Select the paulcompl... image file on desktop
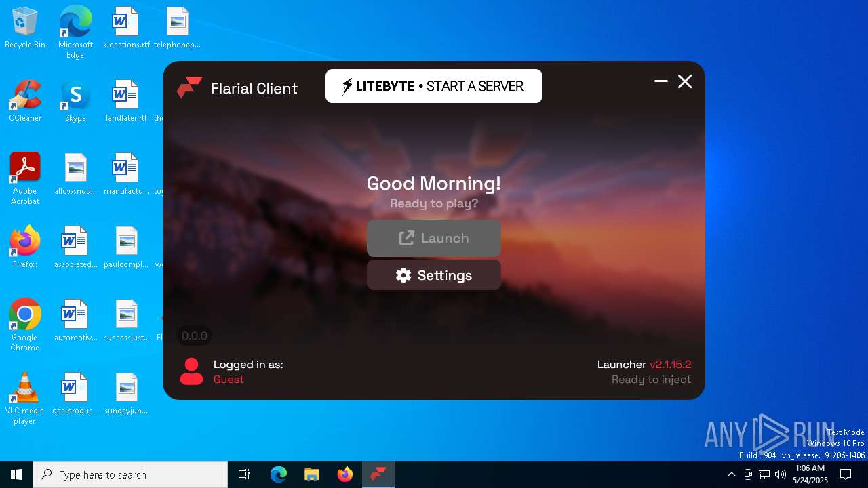Screen dimensions: 868x488 (125, 248)
